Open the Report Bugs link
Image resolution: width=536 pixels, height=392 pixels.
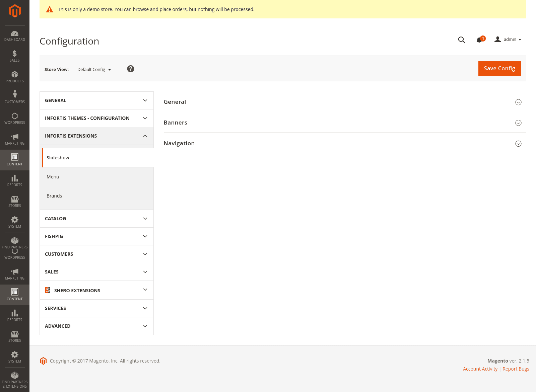tap(516, 369)
